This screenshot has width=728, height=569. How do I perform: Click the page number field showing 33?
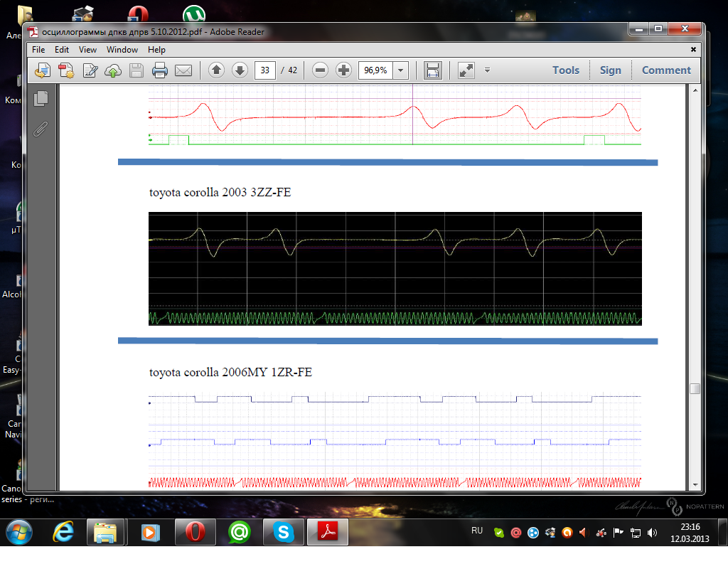[265, 70]
